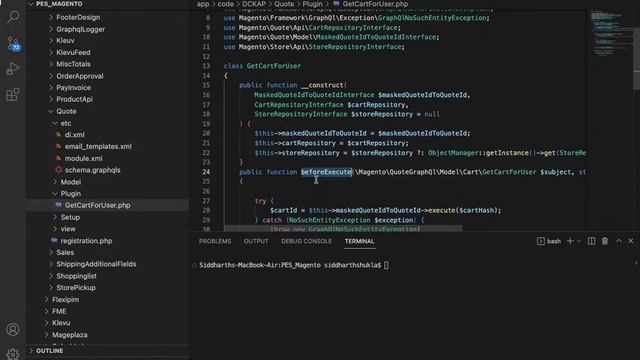This screenshot has height=360, width=640.
Task: Expand the ProductApi folder
Action: coord(74,99)
